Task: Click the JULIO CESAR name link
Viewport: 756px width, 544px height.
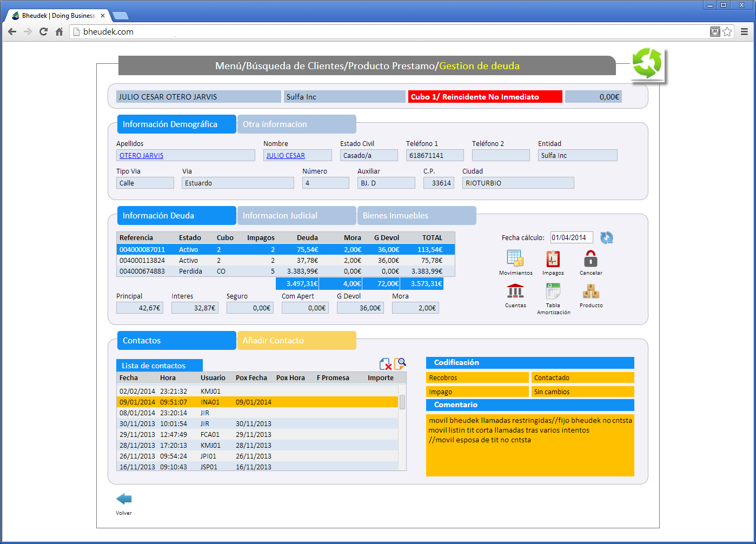Action: click(286, 156)
